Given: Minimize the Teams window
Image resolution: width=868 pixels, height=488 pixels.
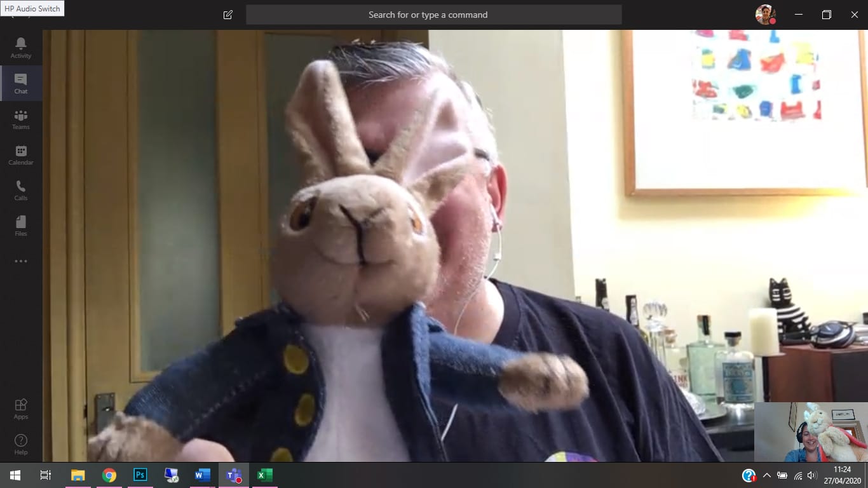Looking at the screenshot, I should coord(799,15).
